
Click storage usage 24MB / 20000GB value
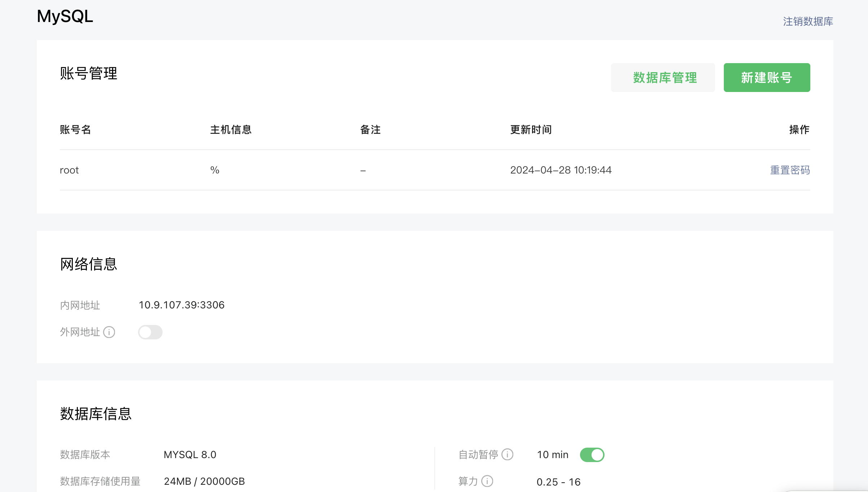(204, 481)
